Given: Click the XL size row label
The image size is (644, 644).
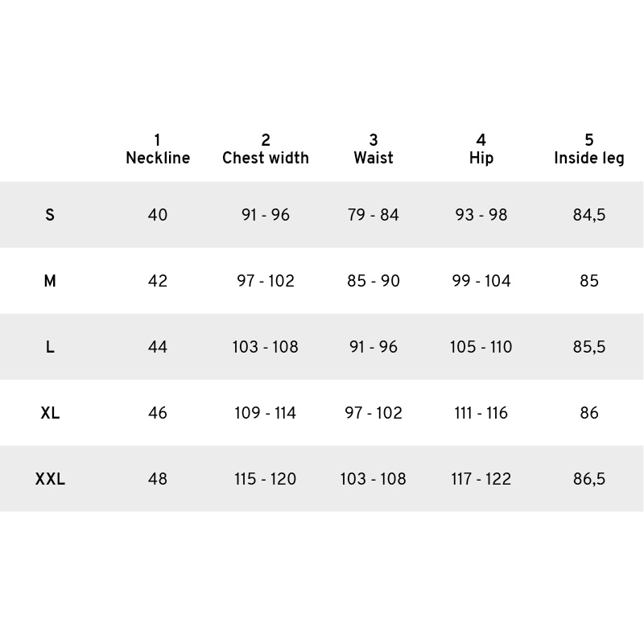Looking at the screenshot, I should (50, 413).
